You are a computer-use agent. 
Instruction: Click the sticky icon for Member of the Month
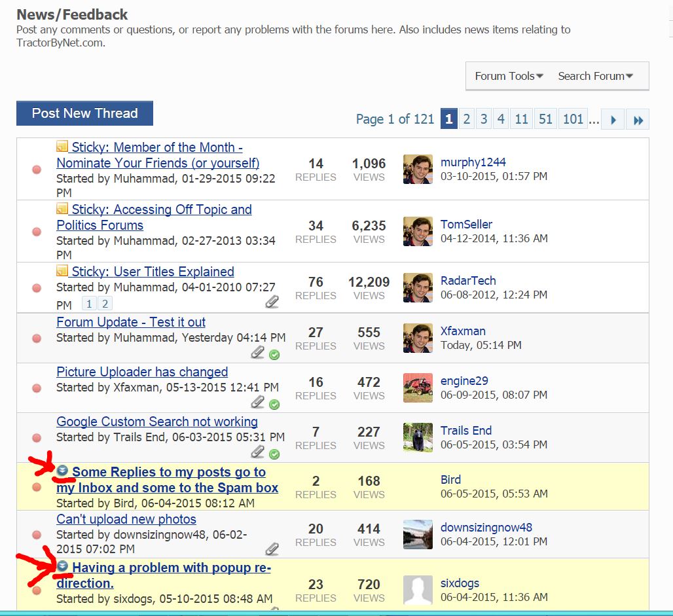click(62, 146)
